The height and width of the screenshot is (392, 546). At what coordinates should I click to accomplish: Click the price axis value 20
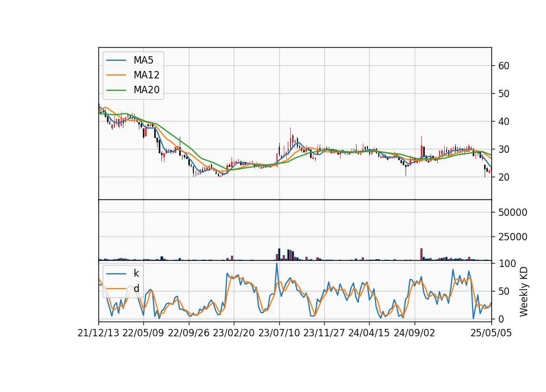tap(504, 177)
